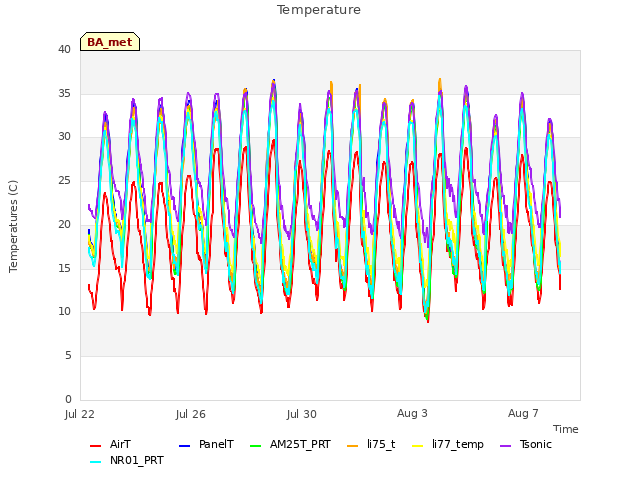
Task: Click the green AM25T_PRT legend swatch
Action: click(256, 446)
